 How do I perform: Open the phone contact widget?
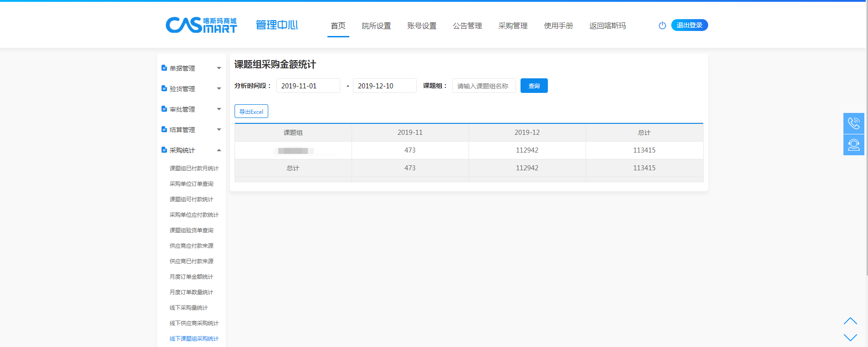pos(853,123)
